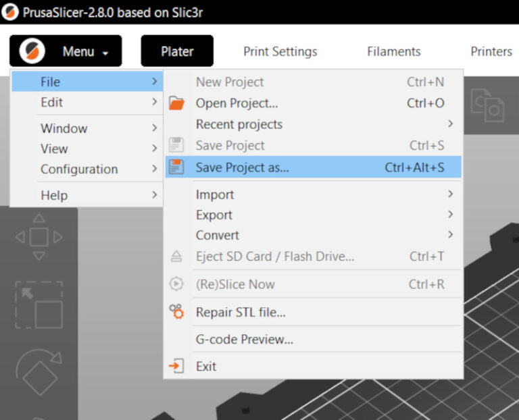Switch to the Print Settings tab
Screen dimensions: 519x420
coord(280,51)
